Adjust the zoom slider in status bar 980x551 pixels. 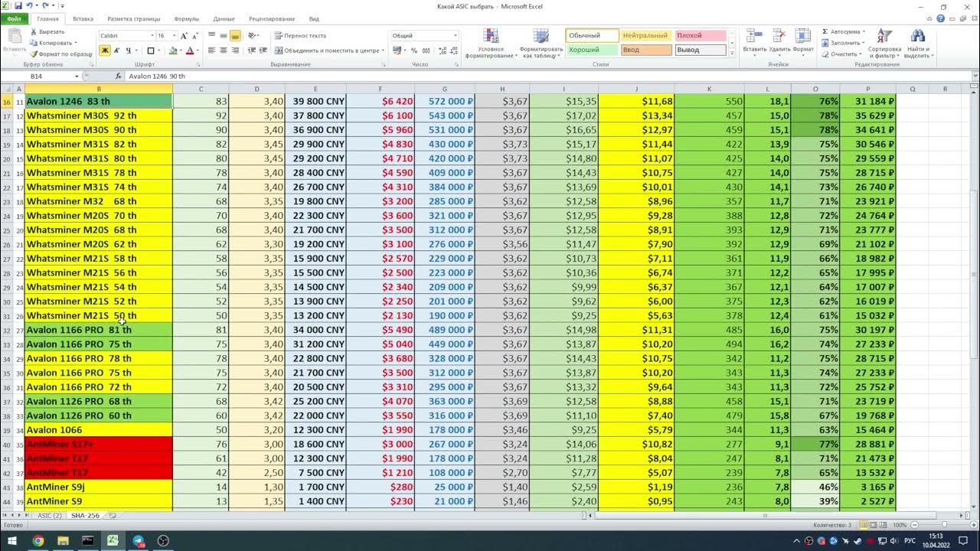[943, 525]
